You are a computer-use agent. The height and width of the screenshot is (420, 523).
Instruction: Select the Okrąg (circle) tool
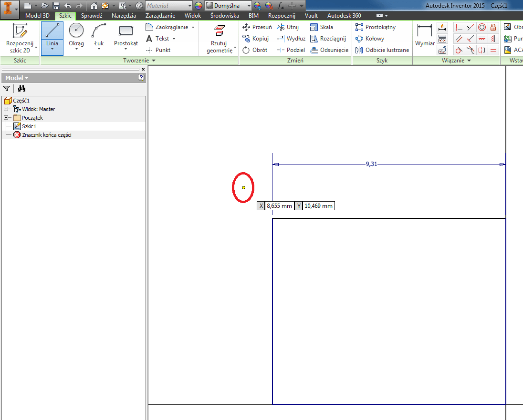76,36
